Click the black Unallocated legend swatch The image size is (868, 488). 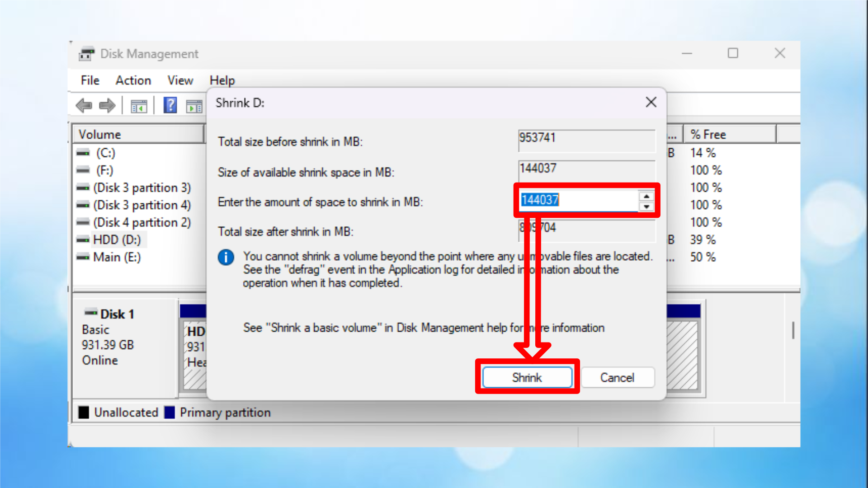pyautogui.click(x=84, y=412)
